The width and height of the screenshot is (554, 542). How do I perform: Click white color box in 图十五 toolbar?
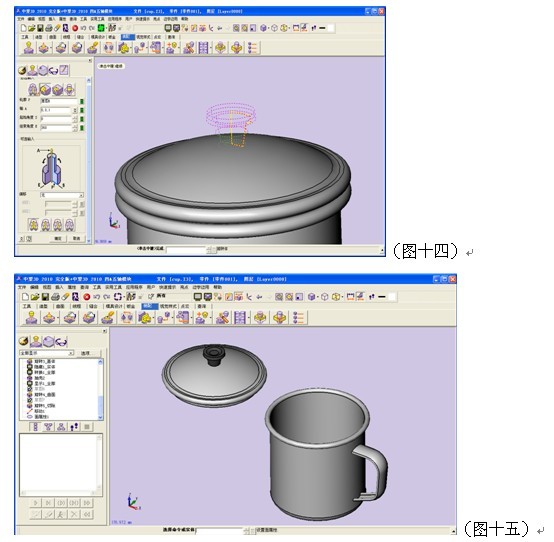392,297
